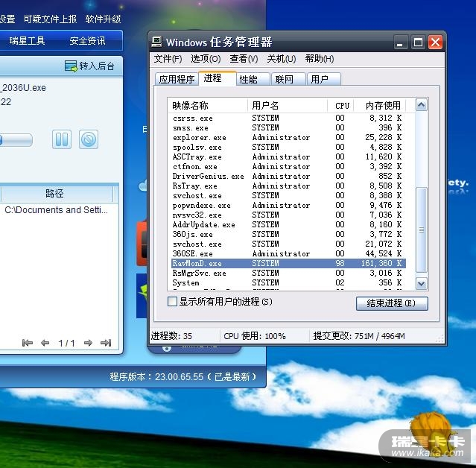Click the 结束进程 button
This screenshot has height=468, width=476.
click(392, 303)
